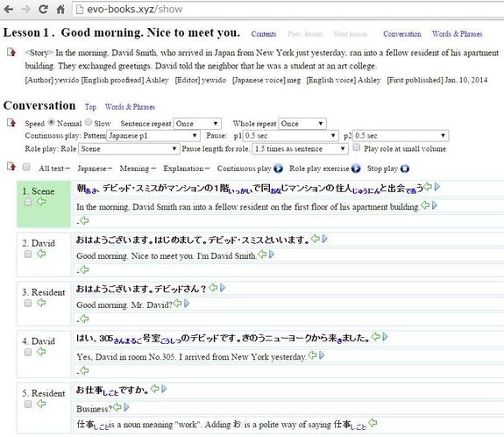Open the p2 pause length dropdown
Image resolution: width=504 pixels, height=437 pixels.
coord(401,136)
